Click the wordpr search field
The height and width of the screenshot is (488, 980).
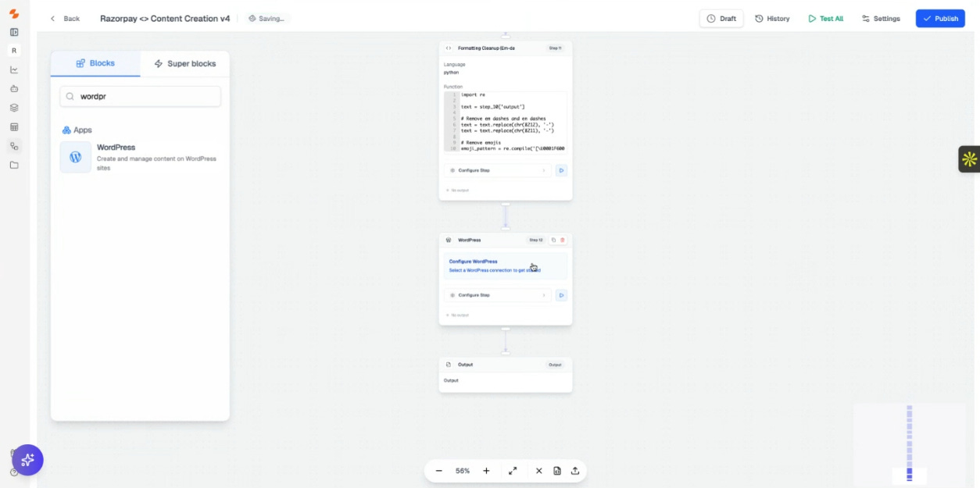click(x=141, y=97)
